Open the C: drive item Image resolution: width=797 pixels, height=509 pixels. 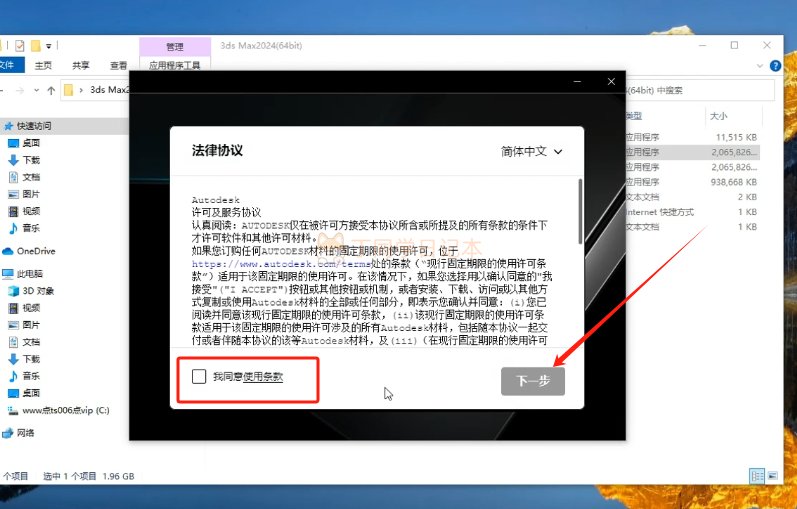coord(59,410)
